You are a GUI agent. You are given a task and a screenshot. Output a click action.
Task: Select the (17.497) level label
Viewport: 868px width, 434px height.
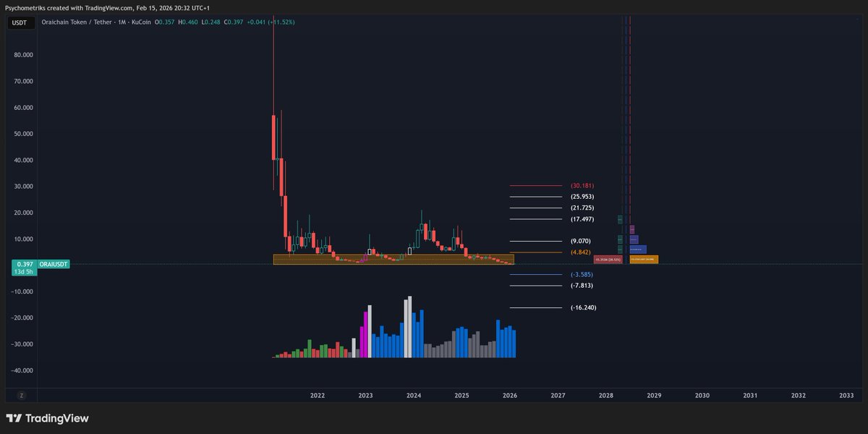point(582,219)
